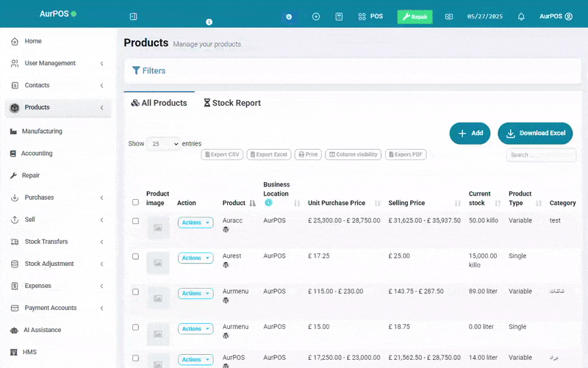Open AI Assistance in the sidebar
The width and height of the screenshot is (588, 368).
[x=42, y=330]
